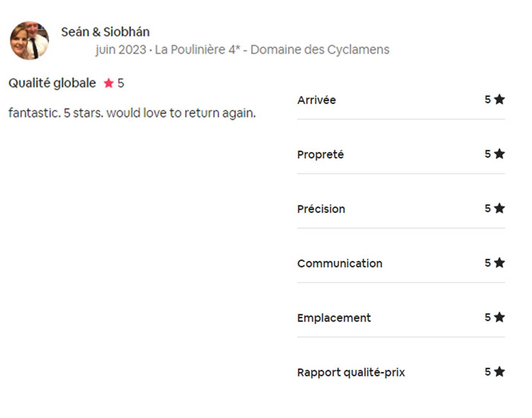Click the reviewer name Seán & Siobhán
The height and width of the screenshot is (418, 532).
(105, 32)
